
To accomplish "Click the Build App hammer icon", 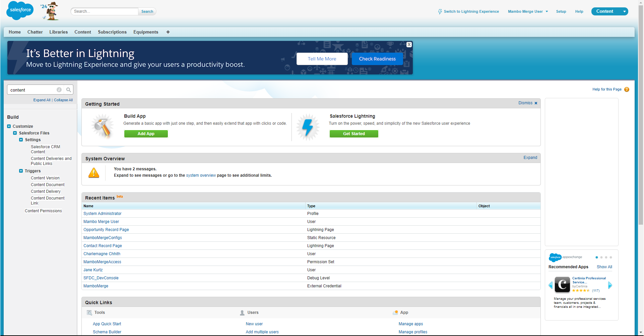I will pos(103,126).
